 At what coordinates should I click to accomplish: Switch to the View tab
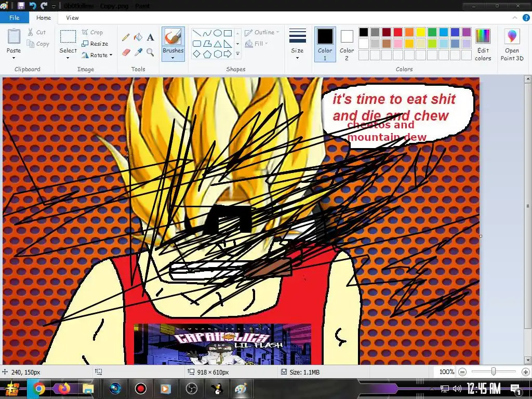72,18
